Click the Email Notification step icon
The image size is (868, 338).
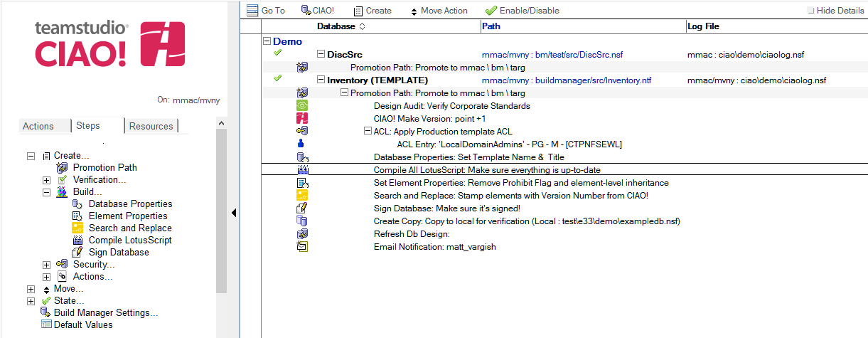click(x=302, y=247)
